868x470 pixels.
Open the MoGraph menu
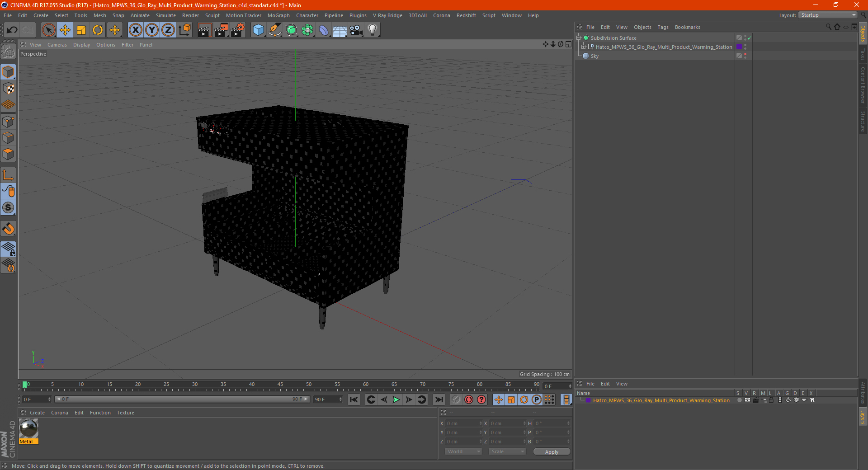click(278, 15)
